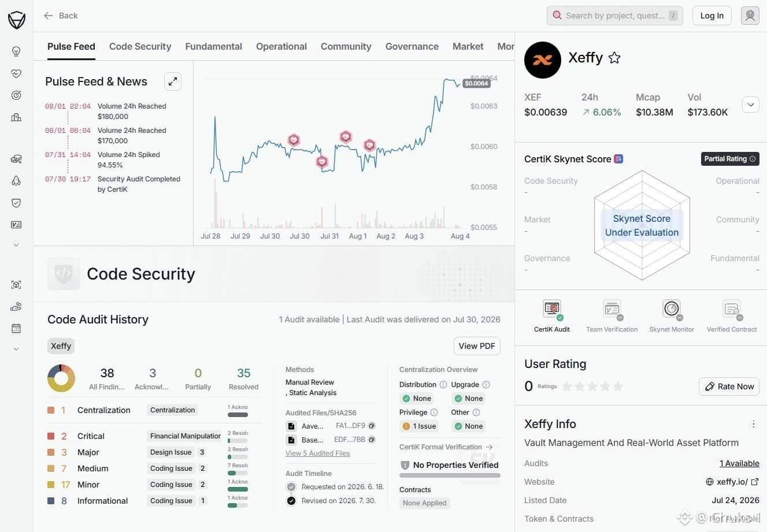Favorite Xeffy with the star toggle
The width and height of the screenshot is (767, 532).
(x=614, y=58)
